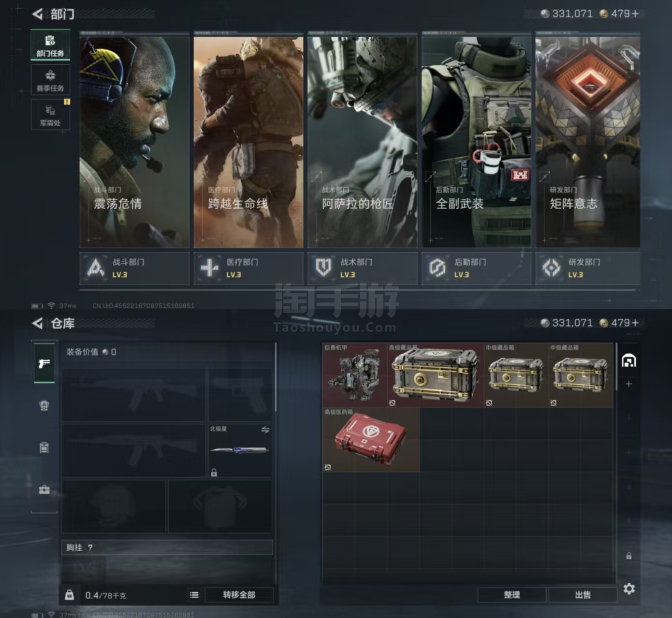672x618 pixels.
Task: Click the main stash container icon
Action: (628, 360)
